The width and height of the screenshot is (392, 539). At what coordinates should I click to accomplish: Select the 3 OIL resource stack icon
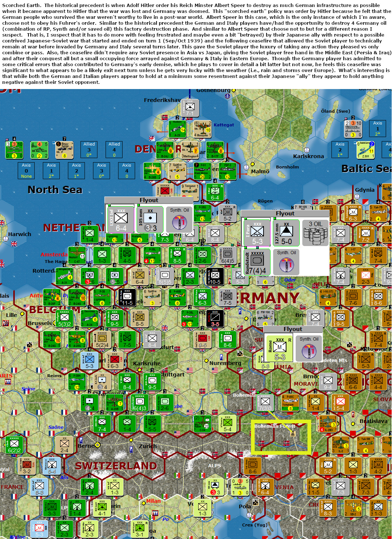click(314, 232)
